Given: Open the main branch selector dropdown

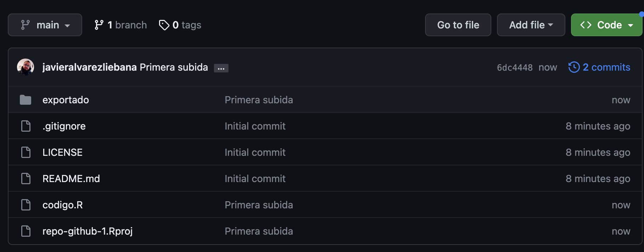Looking at the screenshot, I should tap(45, 25).
